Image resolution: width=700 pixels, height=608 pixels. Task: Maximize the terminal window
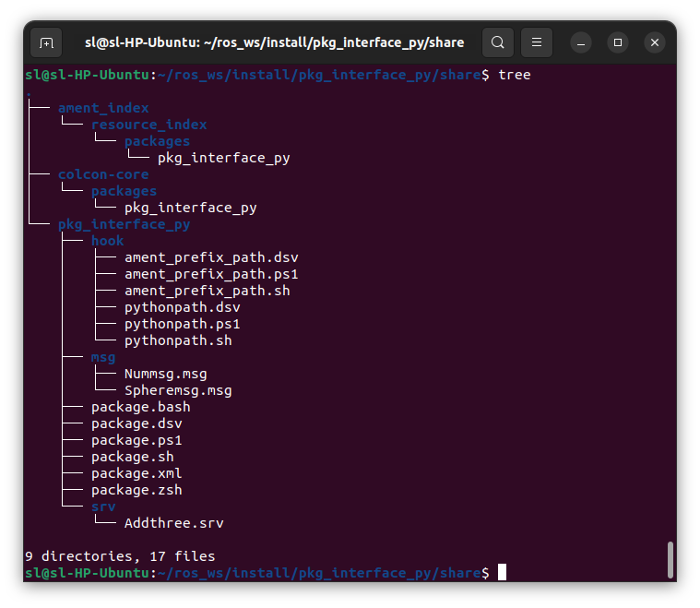(618, 42)
